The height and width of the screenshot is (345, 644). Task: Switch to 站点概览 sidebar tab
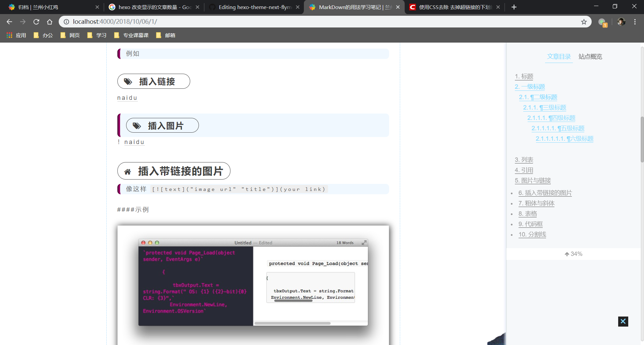click(x=590, y=57)
